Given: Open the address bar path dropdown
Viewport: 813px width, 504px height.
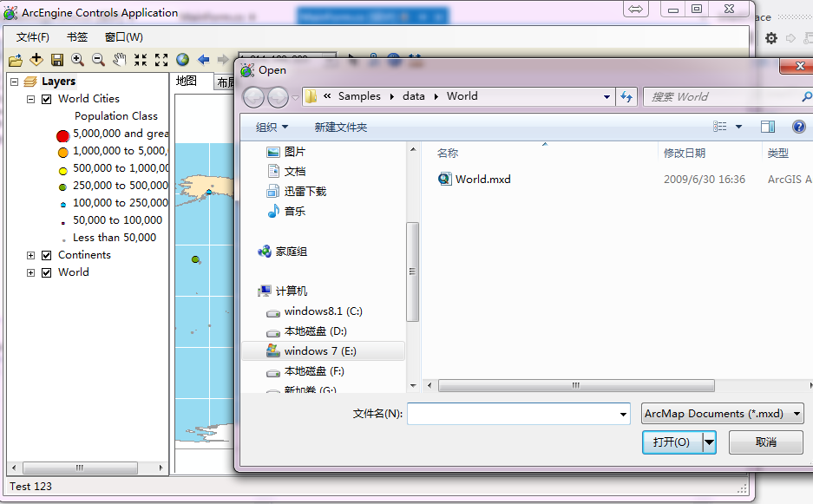Looking at the screenshot, I should (x=606, y=97).
